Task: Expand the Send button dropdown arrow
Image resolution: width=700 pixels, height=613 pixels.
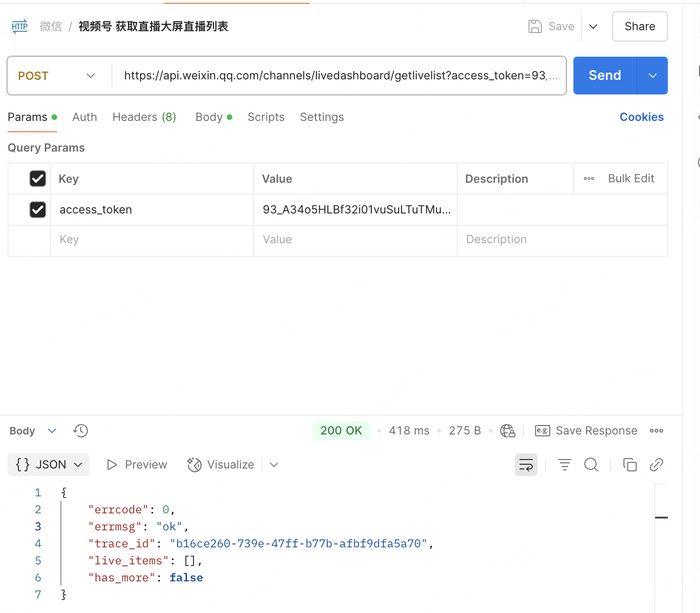Action: click(x=653, y=76)
